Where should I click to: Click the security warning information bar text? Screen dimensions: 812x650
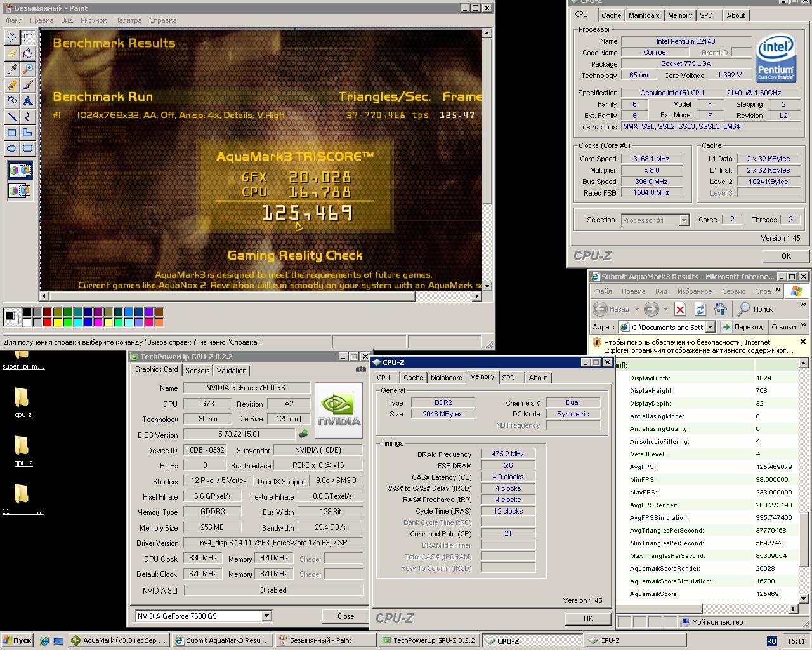coord(698,346)
